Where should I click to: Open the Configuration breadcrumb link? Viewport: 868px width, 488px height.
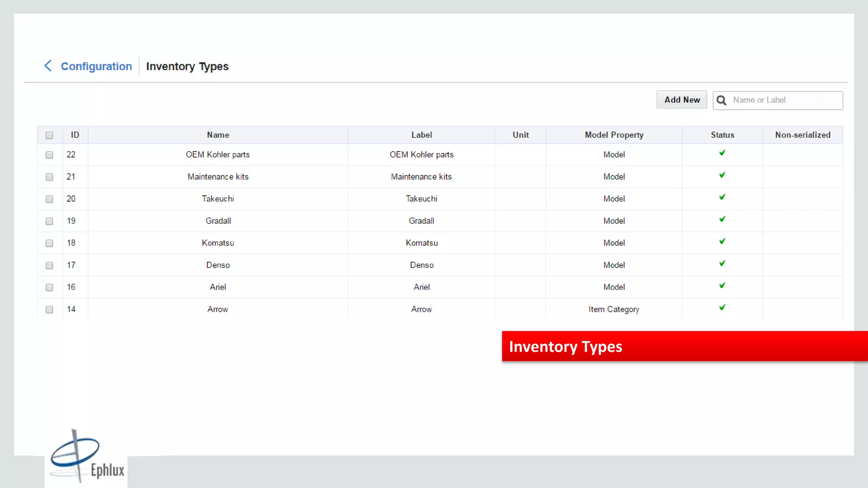click(x=96, y=67)
